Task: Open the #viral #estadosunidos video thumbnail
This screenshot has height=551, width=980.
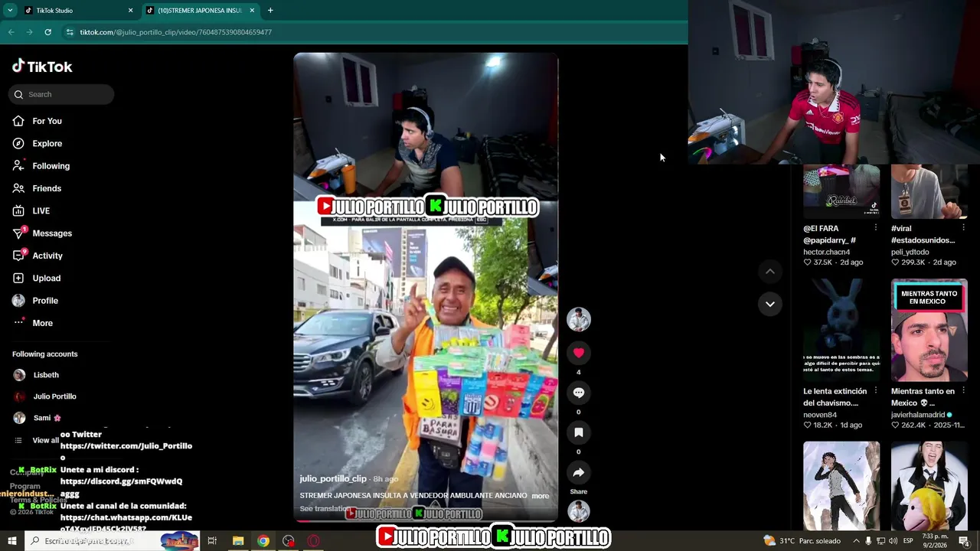Action: pyautogui.click(x=929, y=191)
